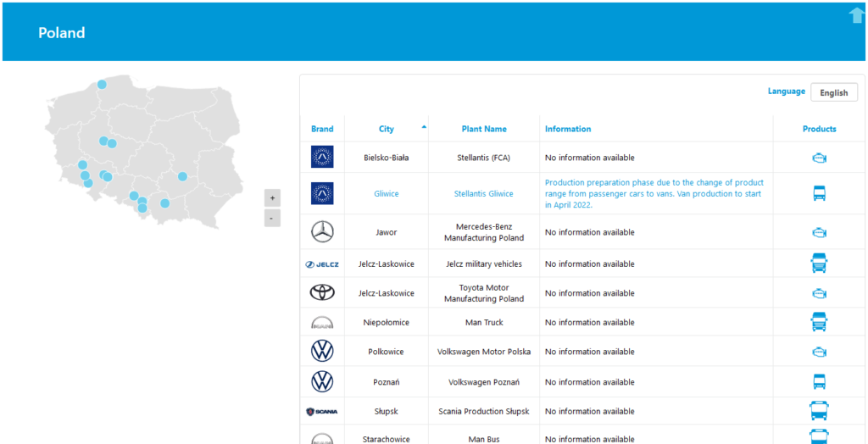Click the Language label
The image size is (868, 444).
click(786, 92)
